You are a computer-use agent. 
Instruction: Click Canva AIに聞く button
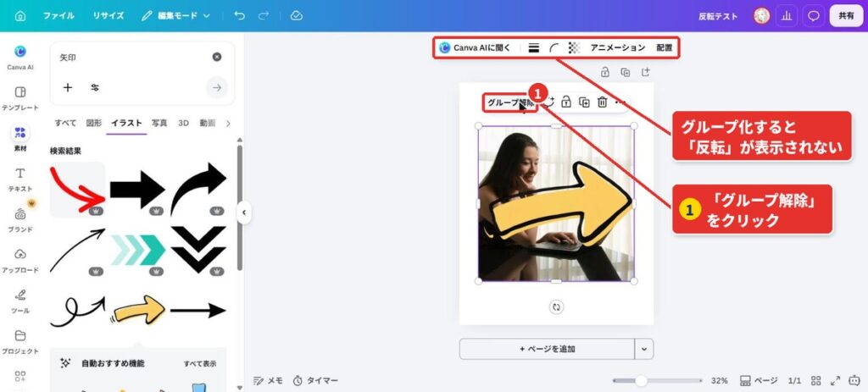(476, 48)
